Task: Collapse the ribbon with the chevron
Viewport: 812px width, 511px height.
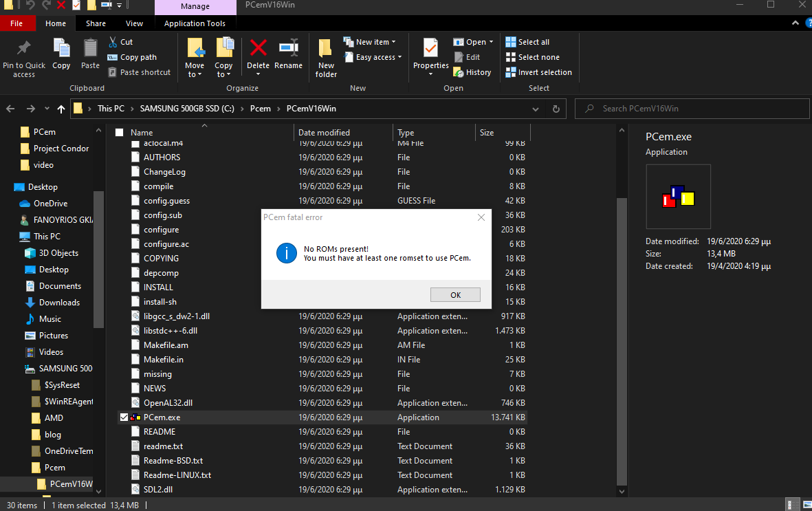Action: pyautogui.click(x=795, y=23)
